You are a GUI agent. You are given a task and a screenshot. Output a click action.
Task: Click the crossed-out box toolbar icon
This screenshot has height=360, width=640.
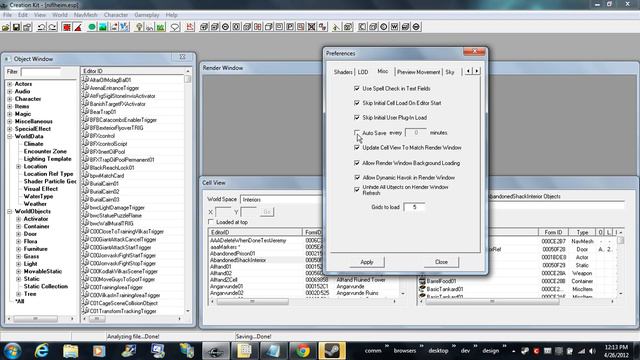[x=312, y=27]
